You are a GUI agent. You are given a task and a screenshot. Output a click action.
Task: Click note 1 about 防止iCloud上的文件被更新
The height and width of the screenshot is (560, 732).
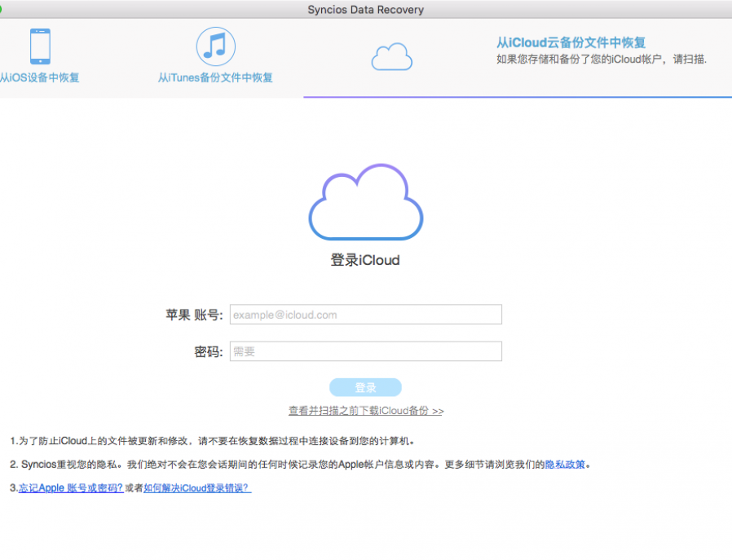pyautogui.click(x=213, y=441)
